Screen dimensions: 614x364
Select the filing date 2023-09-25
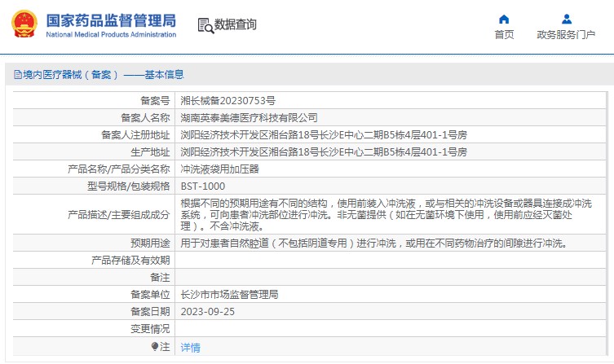click(208, 312)
